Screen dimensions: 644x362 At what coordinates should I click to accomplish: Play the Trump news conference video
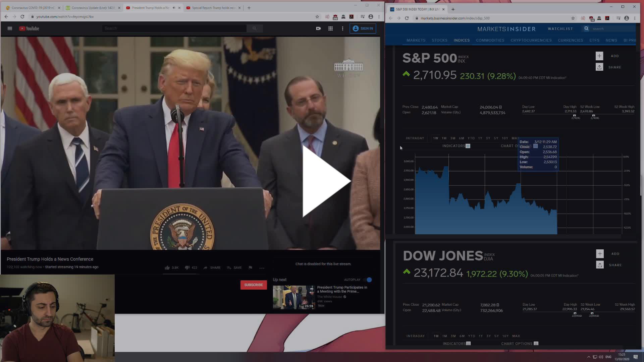(326, 181)
